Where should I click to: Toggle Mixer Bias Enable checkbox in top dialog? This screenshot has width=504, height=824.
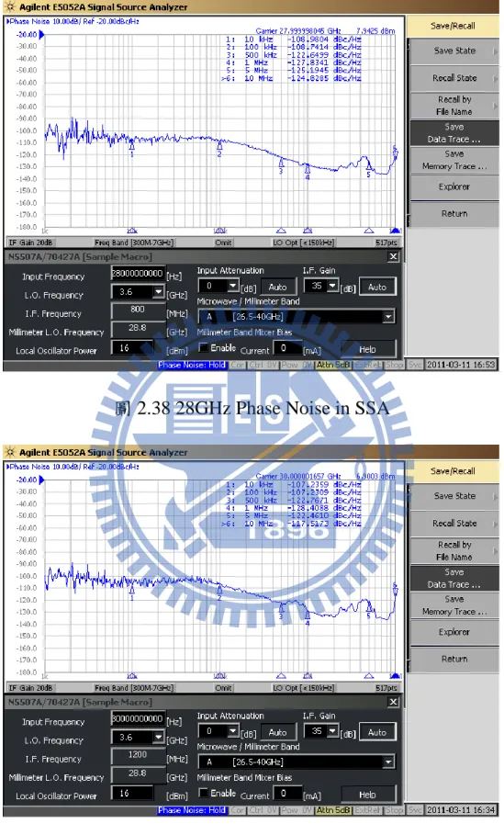[203, 348]
